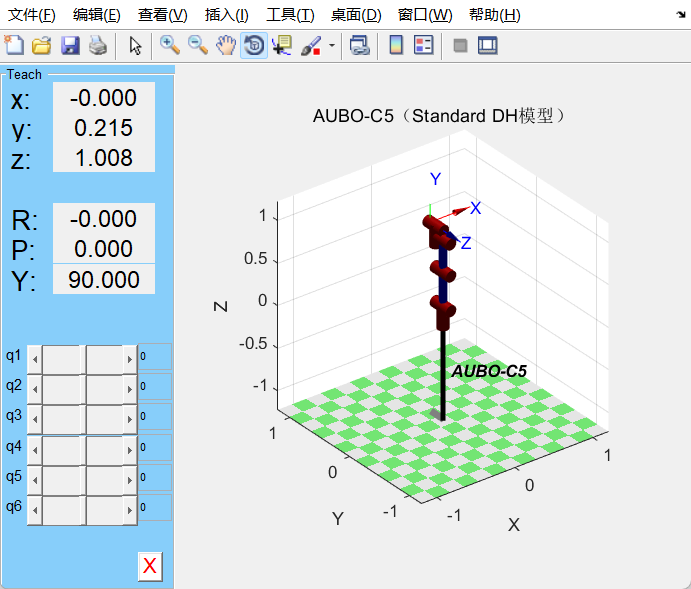Click the Save Figure floppy icon
691x589 pixels.
coord(70,45)
